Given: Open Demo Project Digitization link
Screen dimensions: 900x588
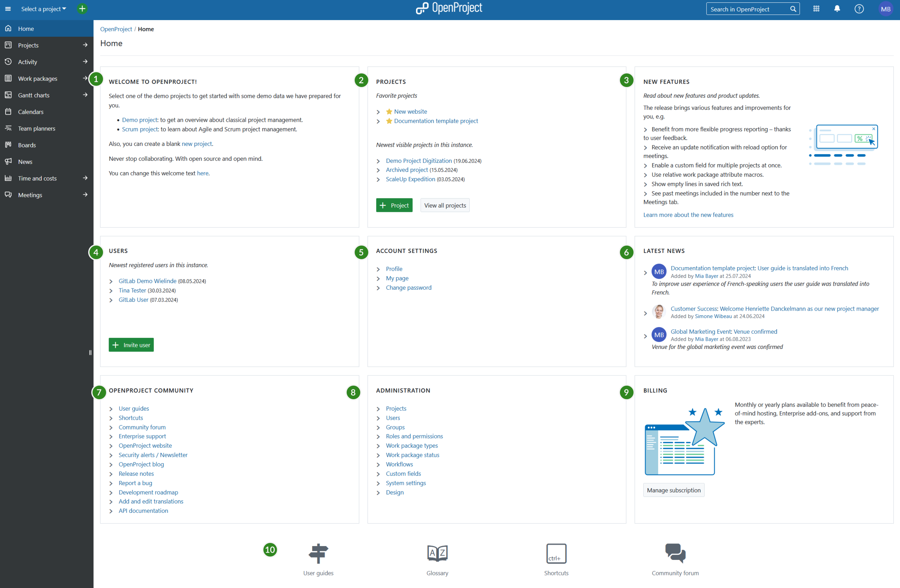Looking at the screenshot, I should (x=419, y=161).
